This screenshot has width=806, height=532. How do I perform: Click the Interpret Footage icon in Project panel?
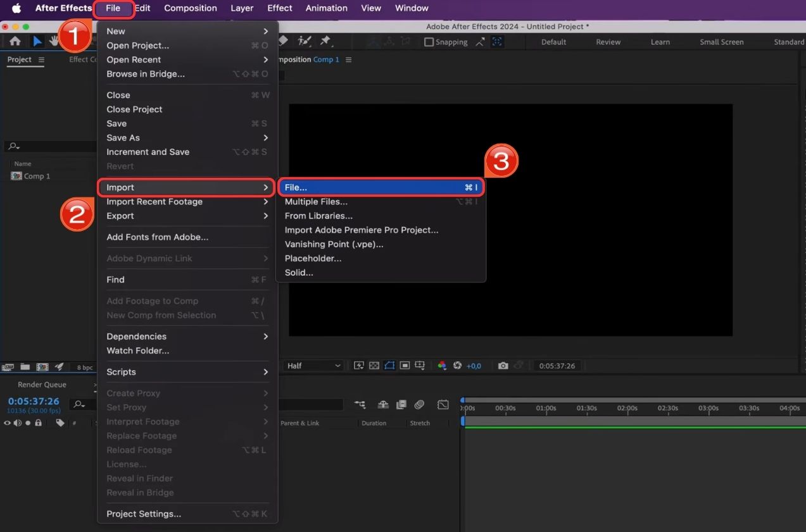[8, 367]
